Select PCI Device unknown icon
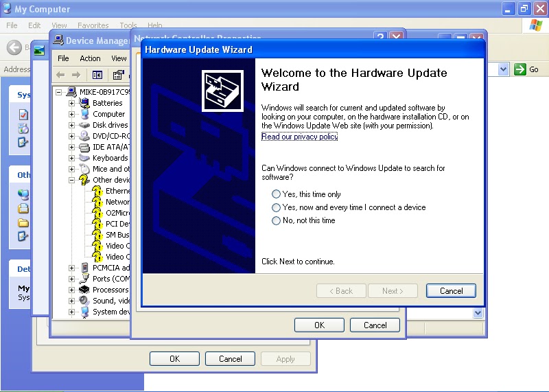Viewport: 549px width, 392px height. click(x=97, y=224)
